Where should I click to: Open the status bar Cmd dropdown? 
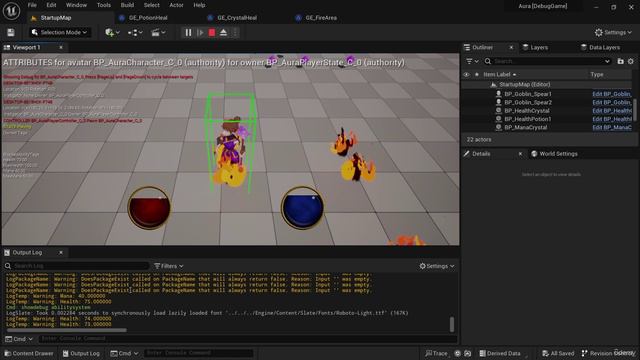[x=124, y=353]
